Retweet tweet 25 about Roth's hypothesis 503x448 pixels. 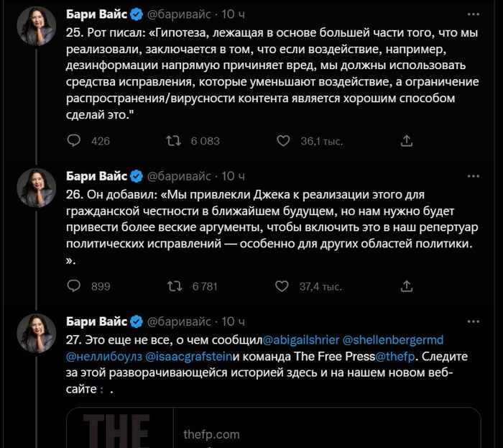pos(173,141)
